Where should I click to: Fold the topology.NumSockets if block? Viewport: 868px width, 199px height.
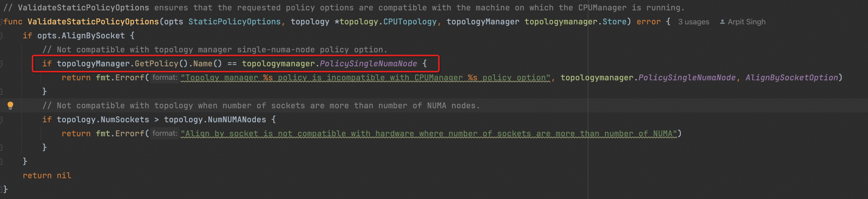pyautogui.click(x=1, y=120)
